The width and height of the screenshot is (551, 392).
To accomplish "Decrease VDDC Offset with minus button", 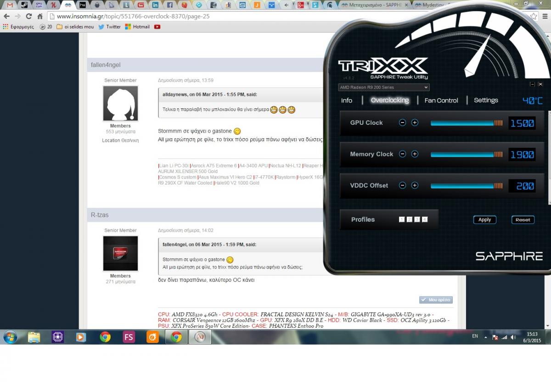I will 402,185.
